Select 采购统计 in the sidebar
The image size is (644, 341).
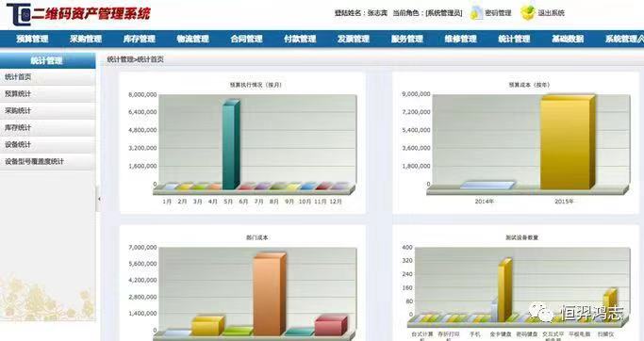(x=48, y=111)
